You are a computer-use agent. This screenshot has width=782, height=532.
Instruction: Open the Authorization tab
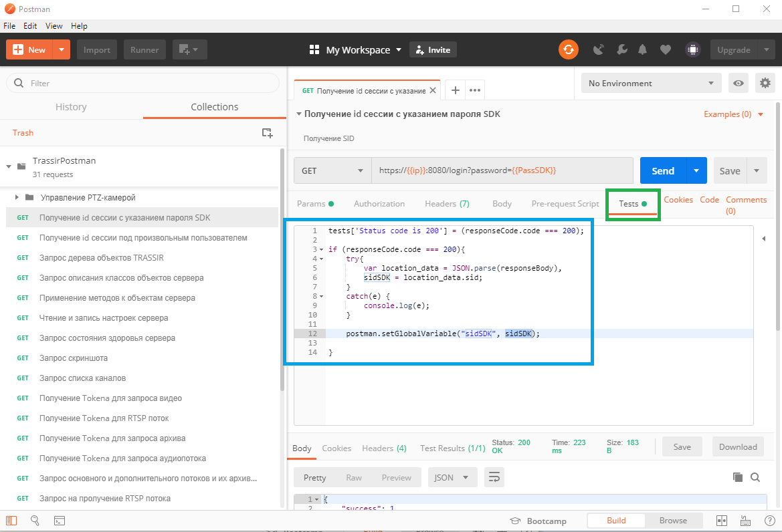pos(379,204)
